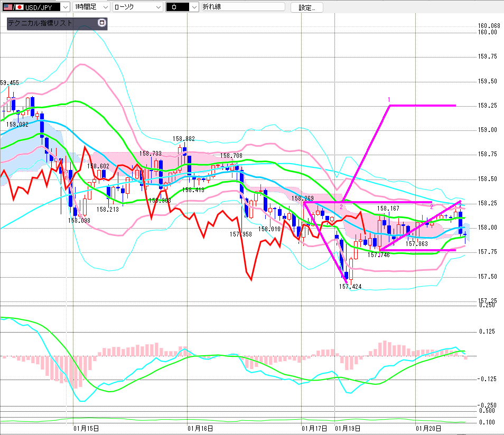Screen dimensions: 504x435
Task: Click the 157.424 low price label
Action: tap(350, 286)
